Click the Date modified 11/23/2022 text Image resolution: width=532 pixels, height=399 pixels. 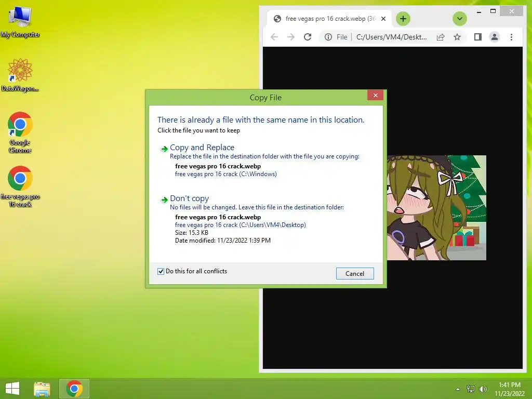223,241
